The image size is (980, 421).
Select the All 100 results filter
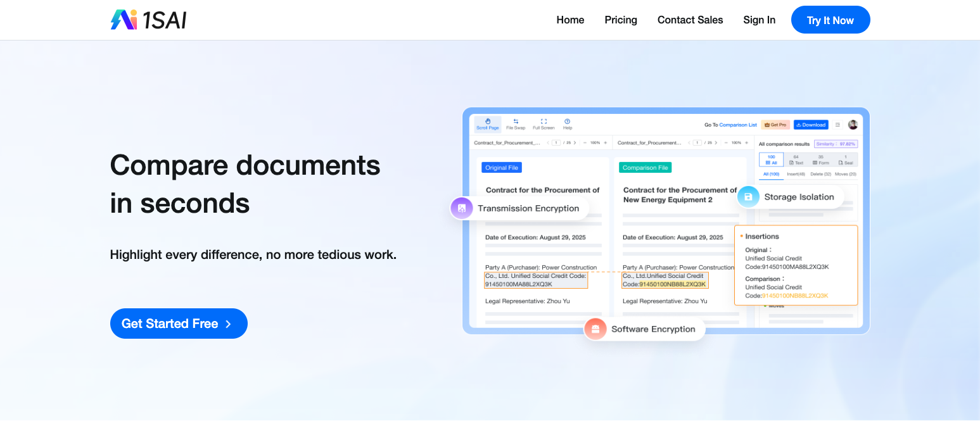pyautogui.click(x=771, y=160)
